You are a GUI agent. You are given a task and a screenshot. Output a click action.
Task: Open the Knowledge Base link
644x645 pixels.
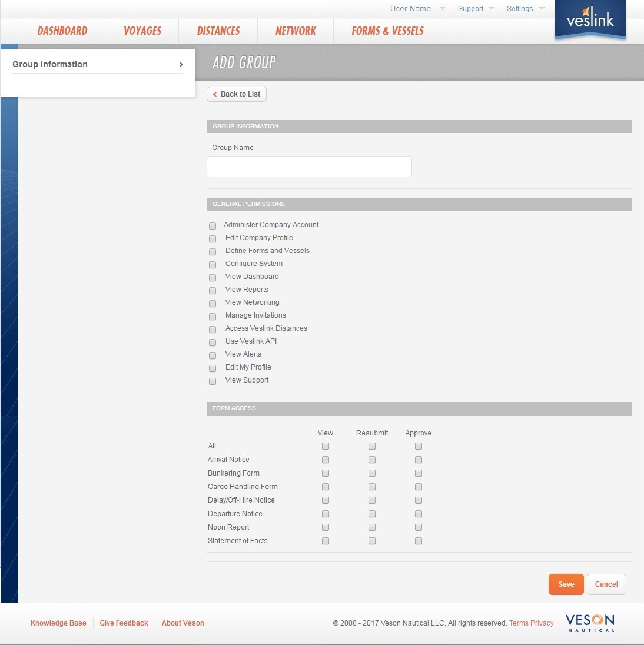tap(58, 623)
